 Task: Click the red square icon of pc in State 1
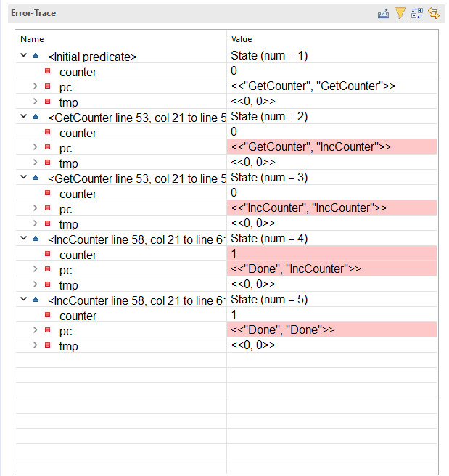(47, 86)
